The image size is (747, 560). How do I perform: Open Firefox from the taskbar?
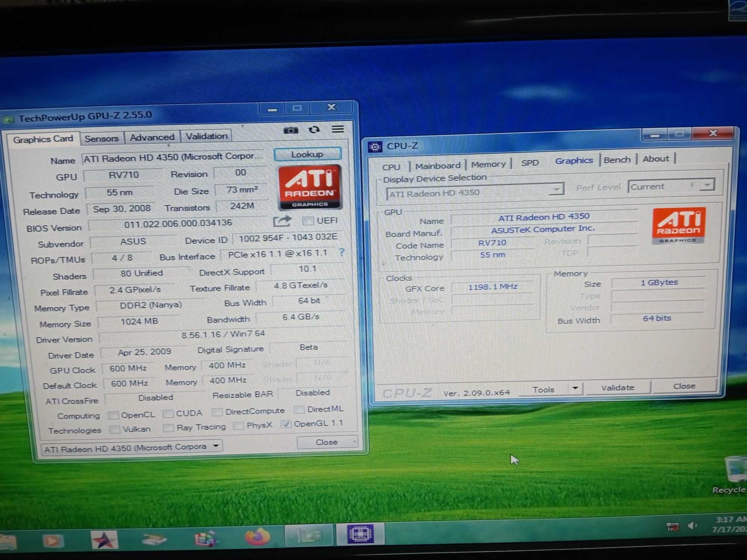point(257,537)
